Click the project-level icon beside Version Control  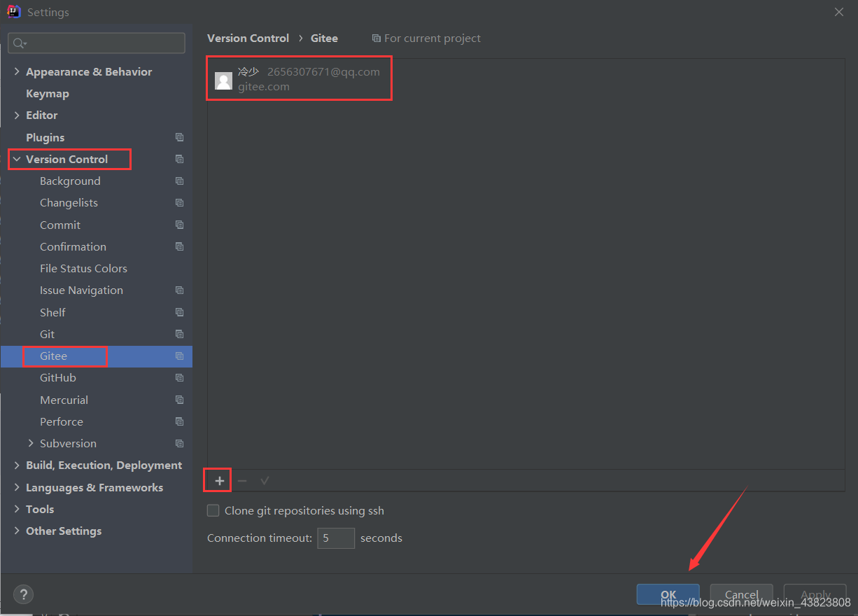click(x=180, y=159)
